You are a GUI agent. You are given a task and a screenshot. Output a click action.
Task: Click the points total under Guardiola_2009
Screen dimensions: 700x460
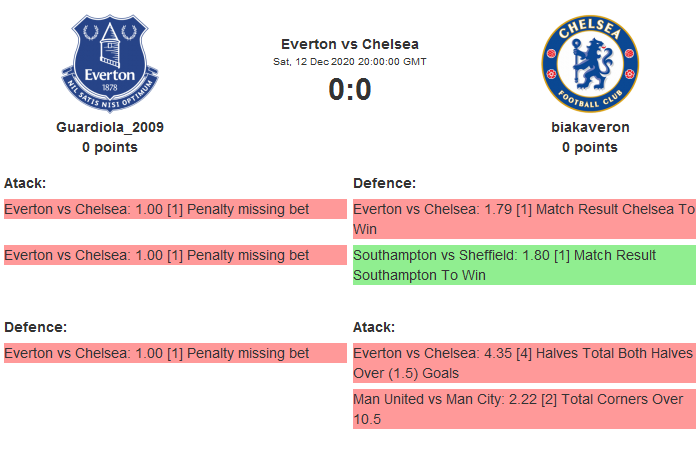[x=110, y=147]
